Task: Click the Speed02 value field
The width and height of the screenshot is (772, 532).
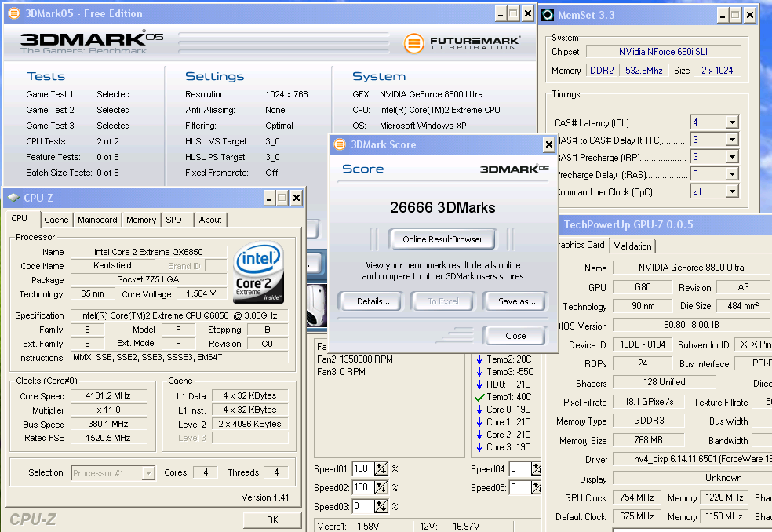Action: pyautogui.click(x=363, y=488)
